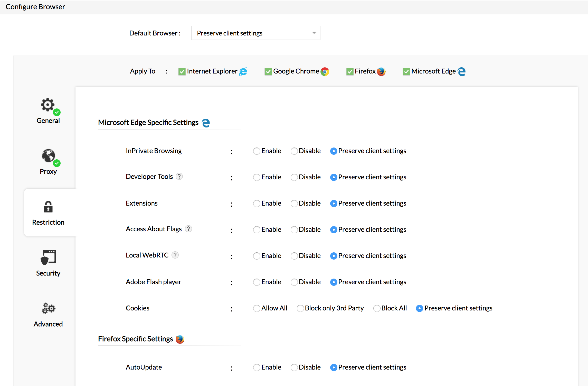
Task: Click help icon next to Developer Tools
Action: tap(179, 177)
